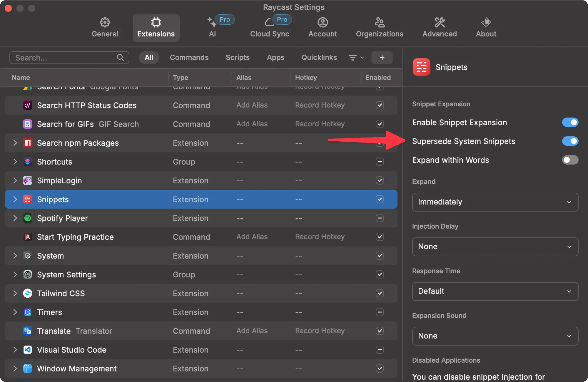Open the Expansion Sound dropdown
588x382 pixels.
(x=495, y=336)
